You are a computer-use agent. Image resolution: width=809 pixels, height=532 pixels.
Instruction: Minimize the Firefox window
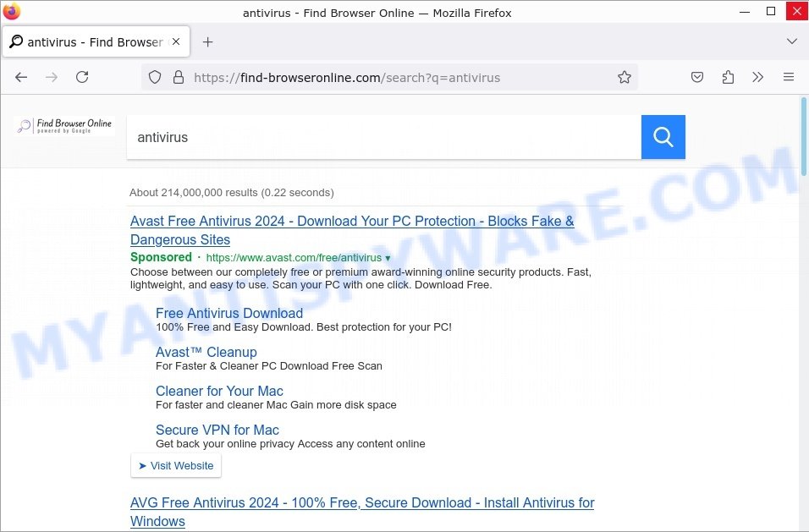[x=745, y=11]
